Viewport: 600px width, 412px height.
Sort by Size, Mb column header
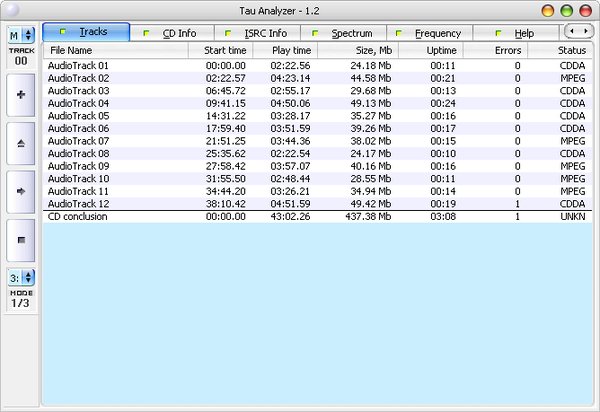(358, 50)
